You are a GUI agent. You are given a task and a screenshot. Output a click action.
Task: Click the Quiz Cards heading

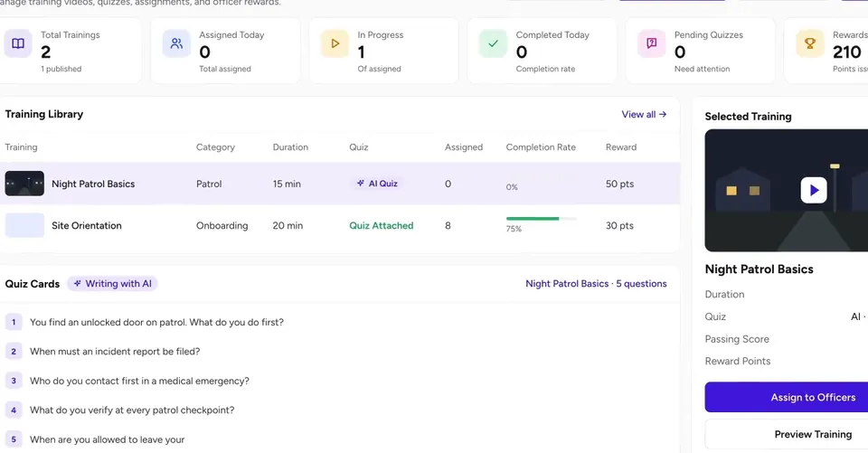tap(33, 284)
